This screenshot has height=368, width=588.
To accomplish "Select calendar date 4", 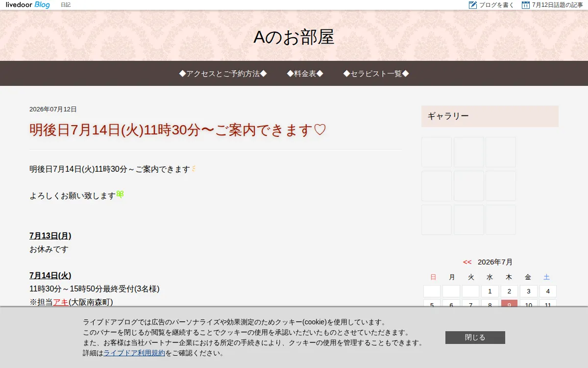I will pyautogui.click(x=548, y=291).
